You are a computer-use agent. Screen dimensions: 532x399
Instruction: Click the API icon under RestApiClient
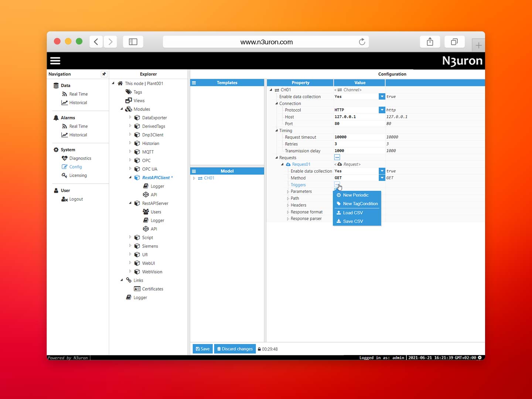pos(146,195)
